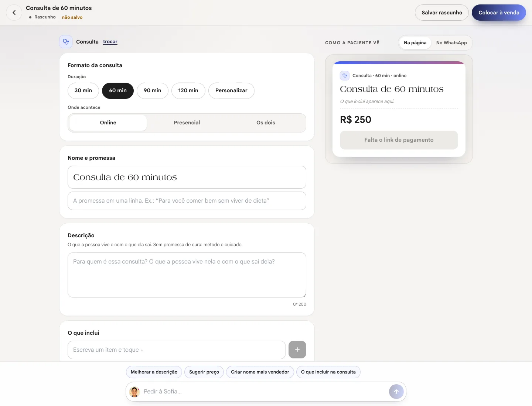Screen dimensions: 532x406
Task: Click the trocar link
Action: point(110,42)
